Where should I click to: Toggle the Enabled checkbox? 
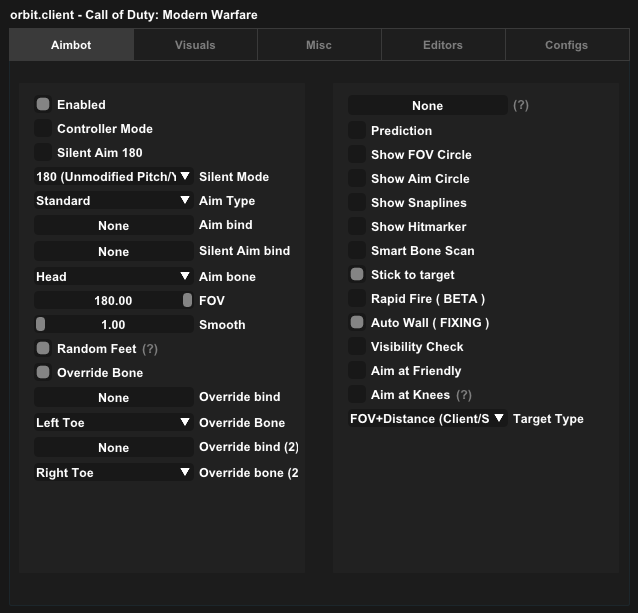43,104
